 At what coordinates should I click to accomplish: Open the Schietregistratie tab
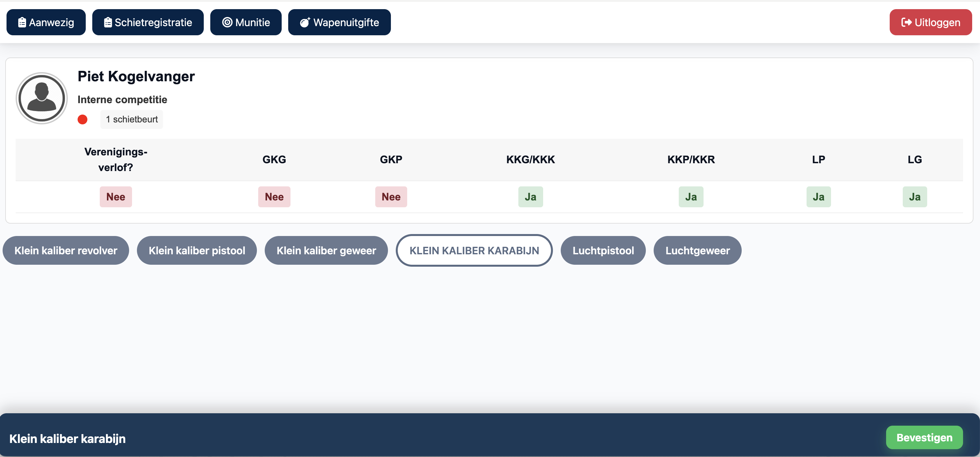tap(148, 23)
